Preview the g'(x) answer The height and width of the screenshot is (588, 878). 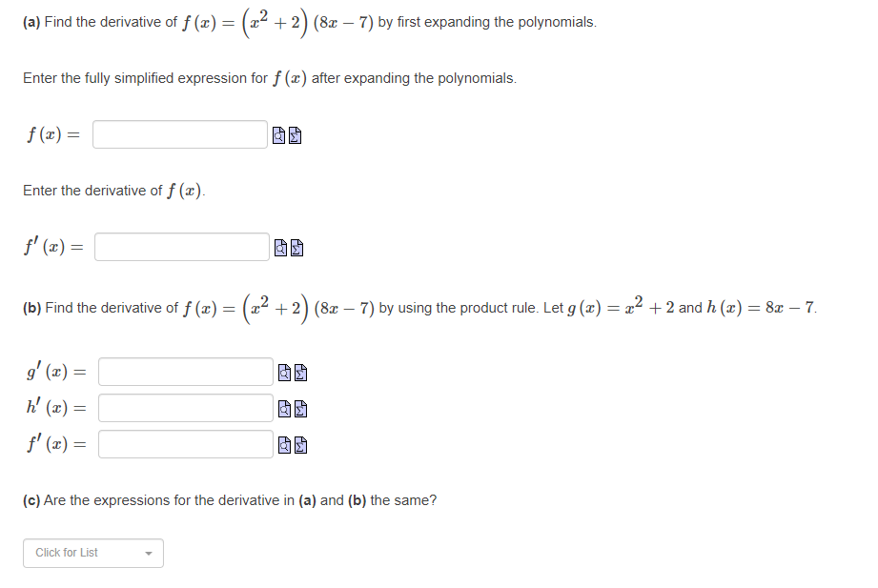[284, 373]
